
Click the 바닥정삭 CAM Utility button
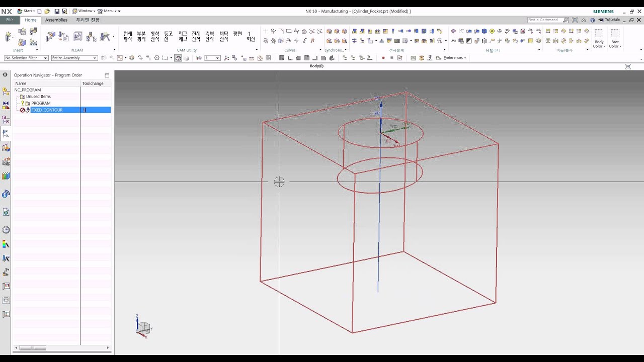point(223,37)
